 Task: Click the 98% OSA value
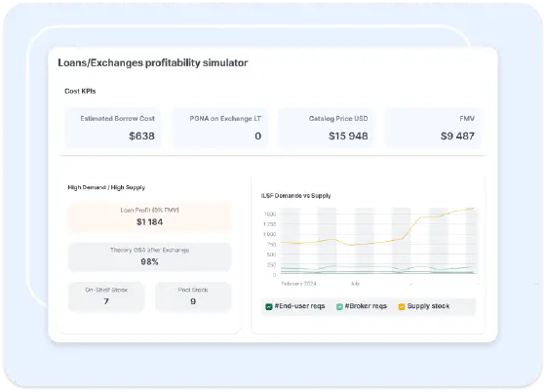pyautogui.click(x=150, y=261)
